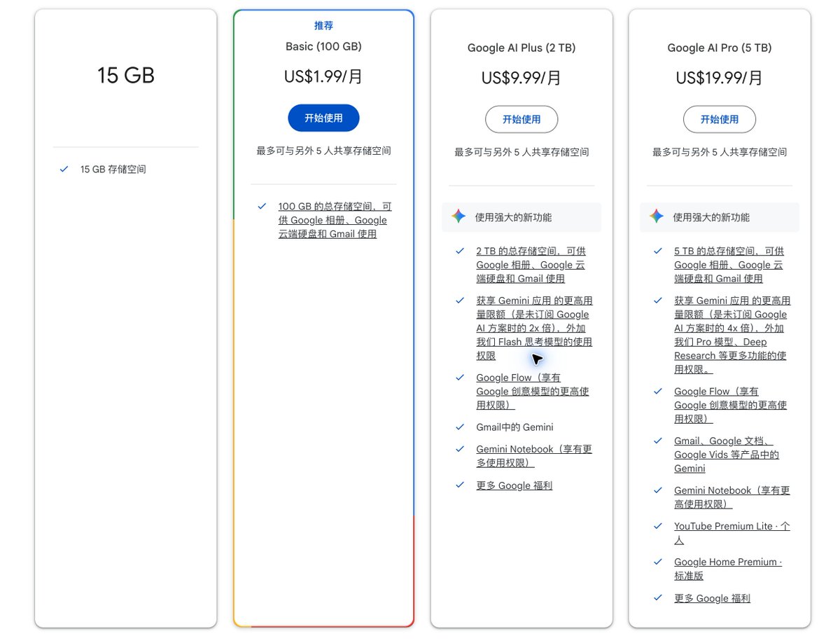Click the Google AI Pro (5 TB) title

tap(720, 48)
